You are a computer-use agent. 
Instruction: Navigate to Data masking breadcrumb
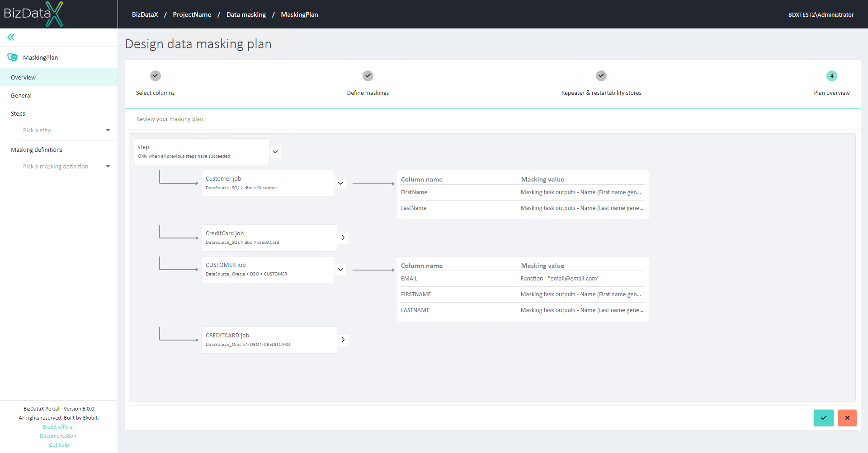[x=246, y=14]
